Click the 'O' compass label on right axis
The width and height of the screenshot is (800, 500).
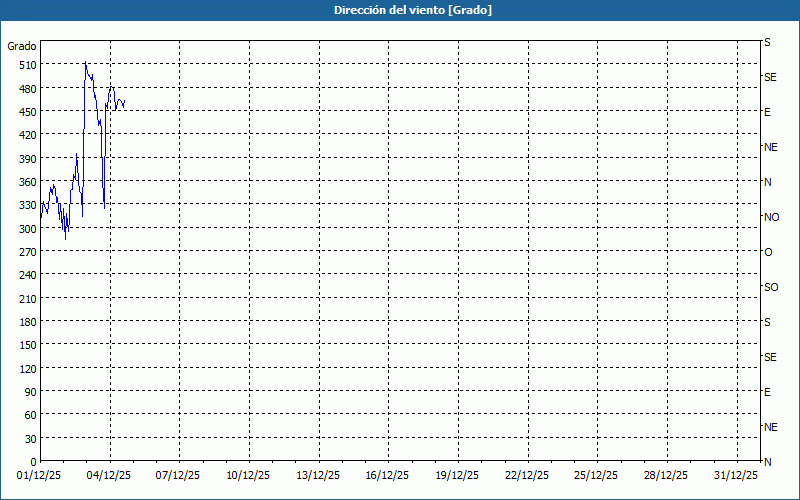(x=768, y=253)
